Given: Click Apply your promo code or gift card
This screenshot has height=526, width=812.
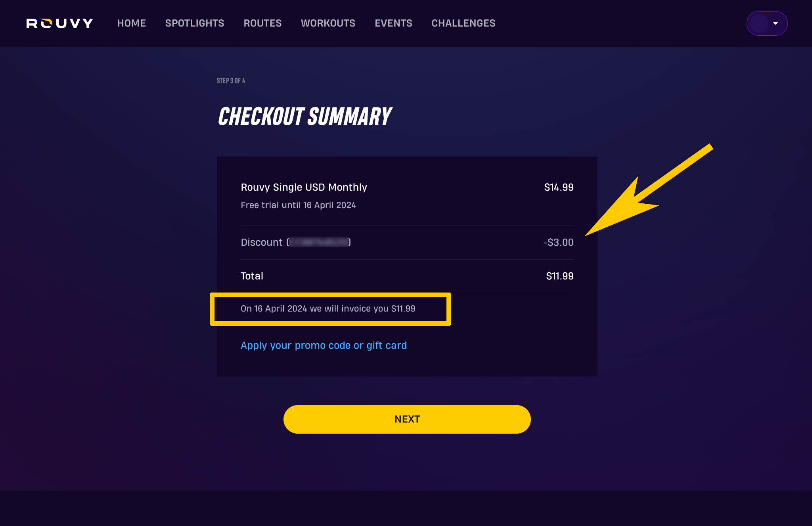Looking at the screenshot, I should click(x=324, y=346).
